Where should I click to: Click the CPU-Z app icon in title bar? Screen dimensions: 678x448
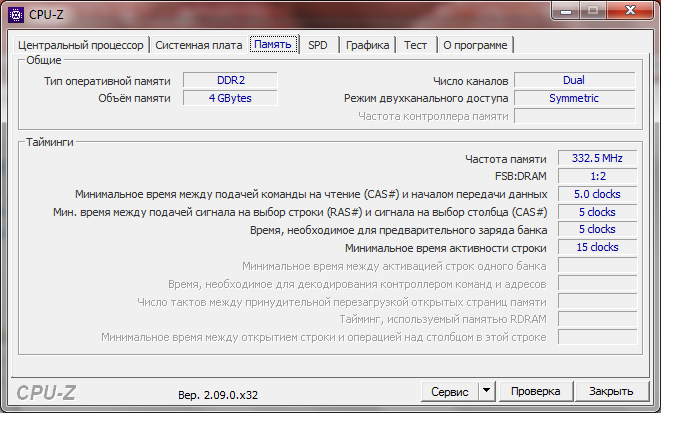coord(16,15)
